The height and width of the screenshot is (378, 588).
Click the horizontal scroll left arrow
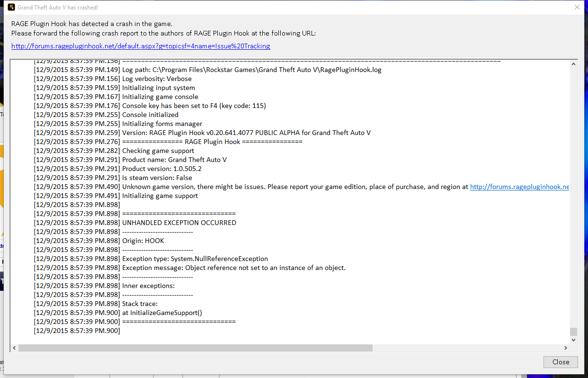pyautogui.click(x=14, y=348)
